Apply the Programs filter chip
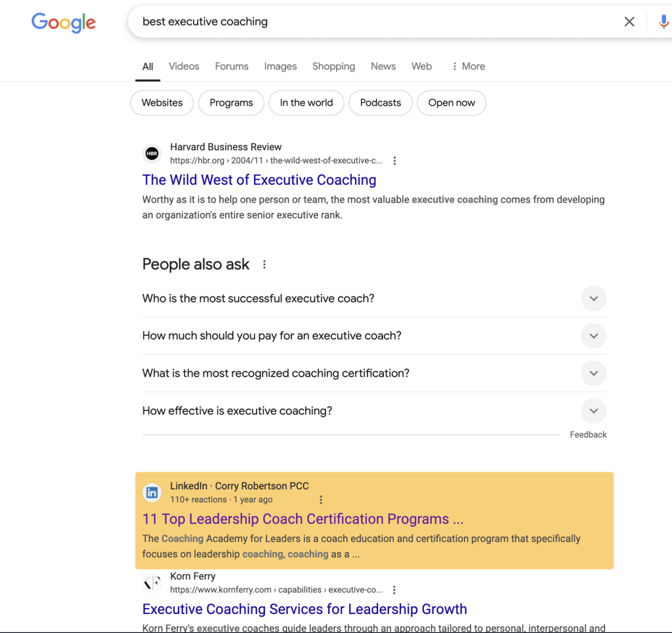 click(231, 103)
